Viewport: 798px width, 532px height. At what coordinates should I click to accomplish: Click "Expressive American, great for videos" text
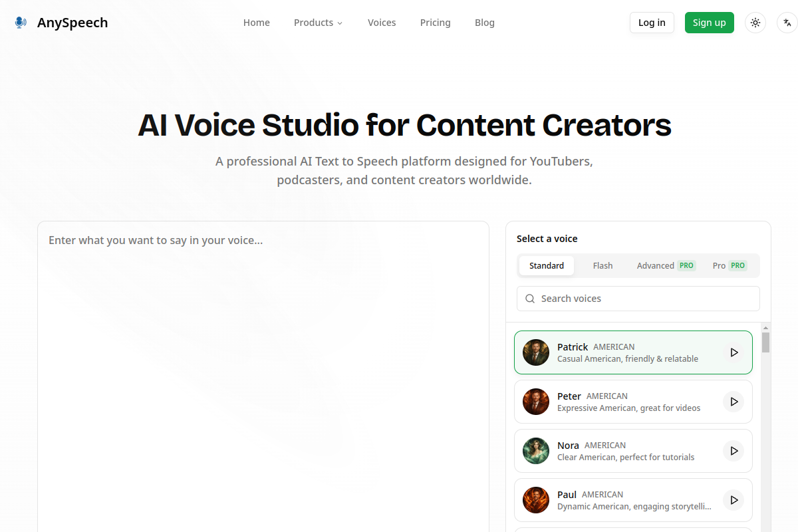click(x=629, y=408)
